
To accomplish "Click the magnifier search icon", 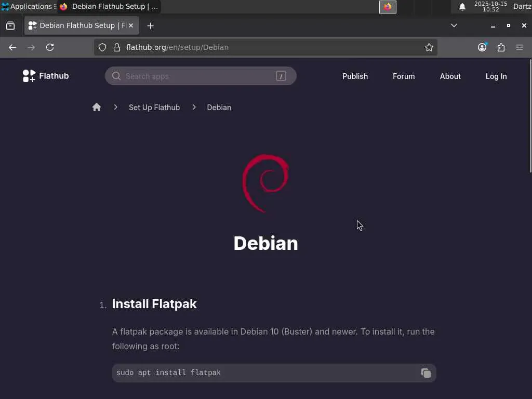I will coord(116,76).
